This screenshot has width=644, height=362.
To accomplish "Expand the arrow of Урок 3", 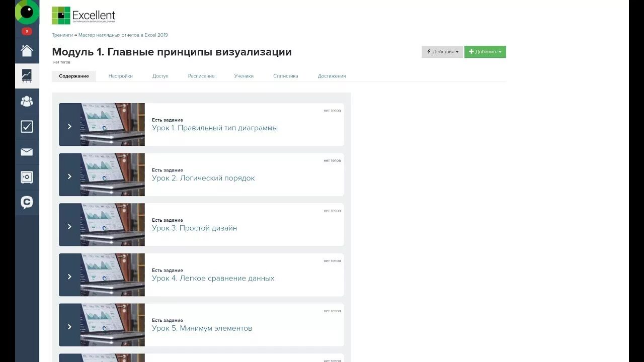I will [x=69, y=226].
